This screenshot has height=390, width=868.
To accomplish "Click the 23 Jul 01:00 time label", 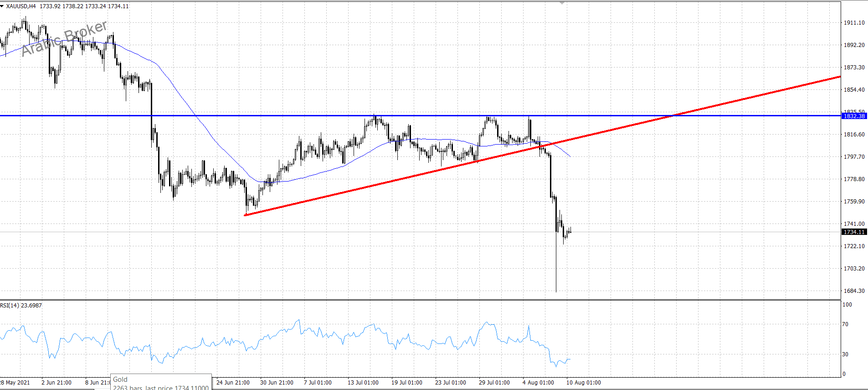I will (450, 383).
